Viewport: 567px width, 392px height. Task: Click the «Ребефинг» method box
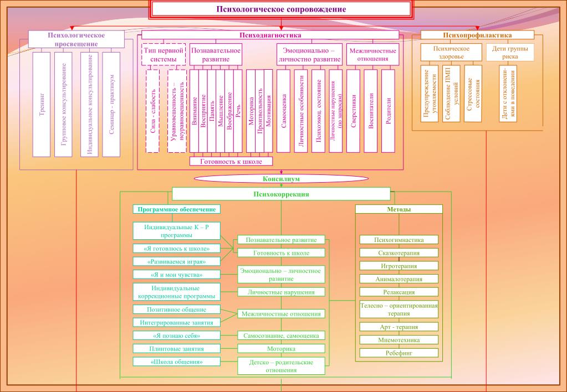399,353
